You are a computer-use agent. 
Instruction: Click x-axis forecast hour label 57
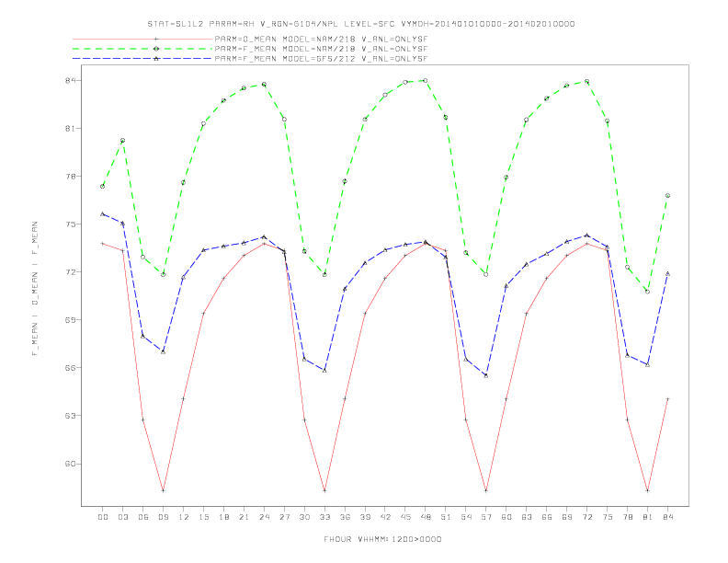pos(486,517)
